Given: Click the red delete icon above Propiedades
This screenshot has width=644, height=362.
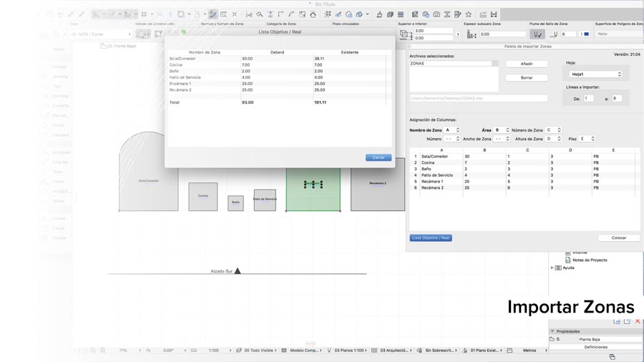Looking at the screenshot, I should (637, 322).
